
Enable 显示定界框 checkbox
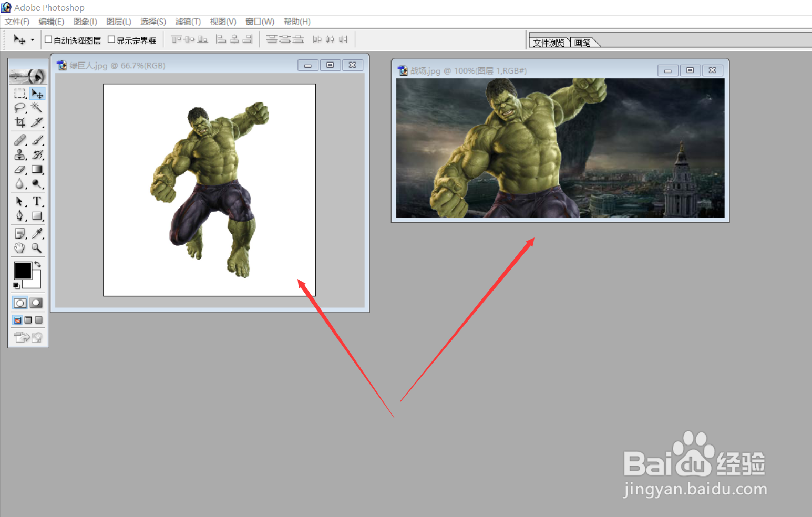click(x=111, y=39)
